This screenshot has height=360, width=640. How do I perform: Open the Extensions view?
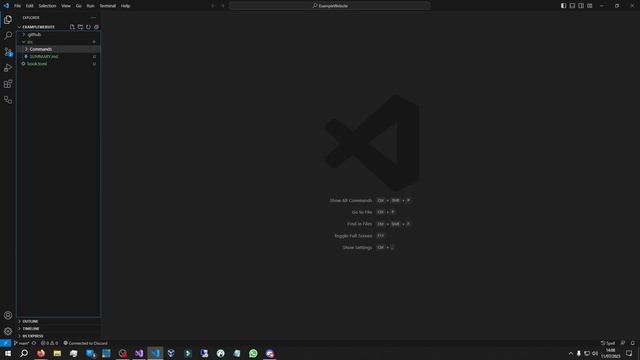coord(8,84)
